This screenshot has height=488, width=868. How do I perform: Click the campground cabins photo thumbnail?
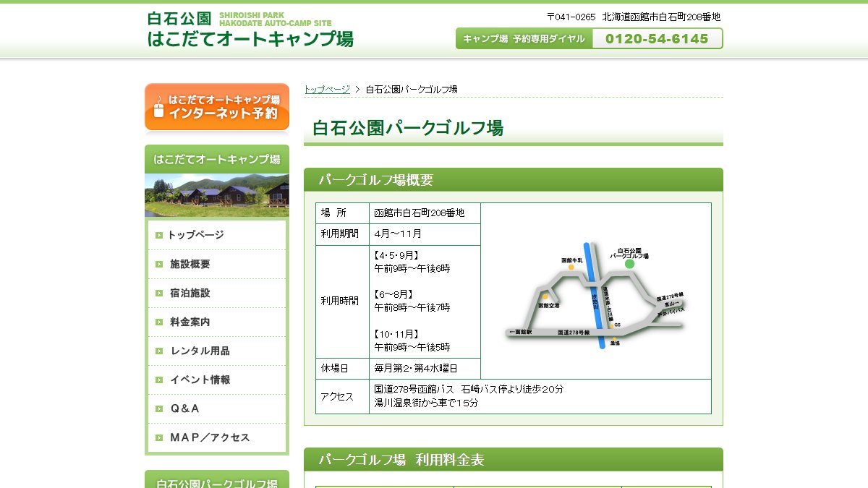pos(217,195)
